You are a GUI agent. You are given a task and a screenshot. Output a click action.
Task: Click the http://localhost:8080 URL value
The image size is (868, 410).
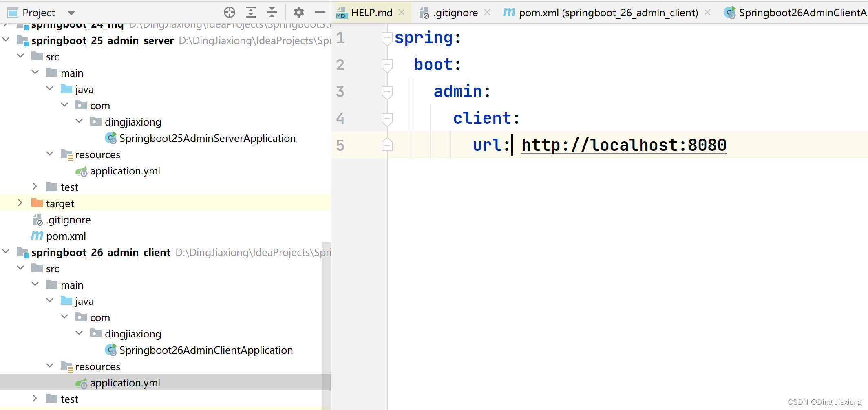coord(624,145)
